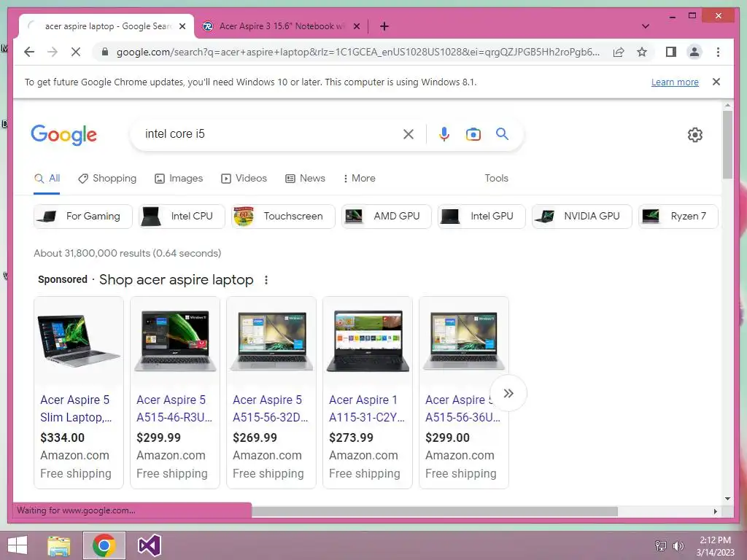Viewport: 747px width, 560px height.
Task: Open File Explorer from taskbar
Action: click(59, 545)
